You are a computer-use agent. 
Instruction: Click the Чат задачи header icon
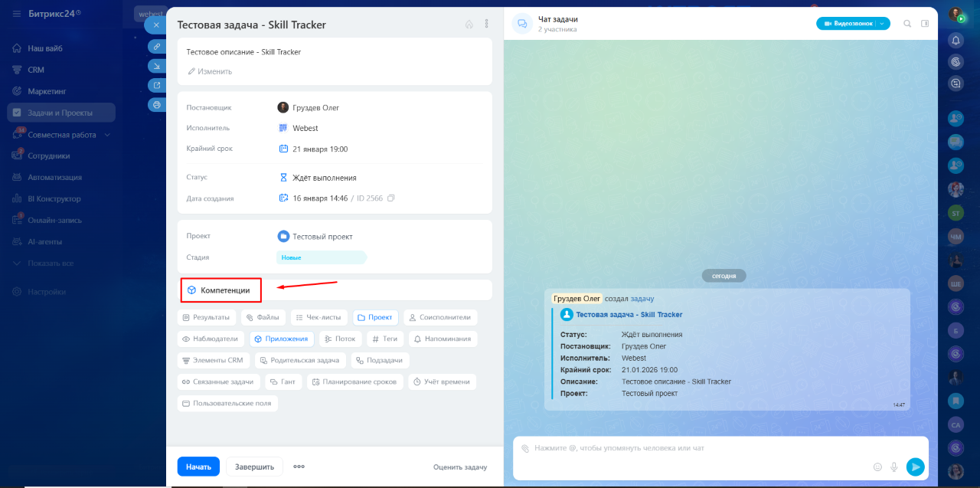523,24
